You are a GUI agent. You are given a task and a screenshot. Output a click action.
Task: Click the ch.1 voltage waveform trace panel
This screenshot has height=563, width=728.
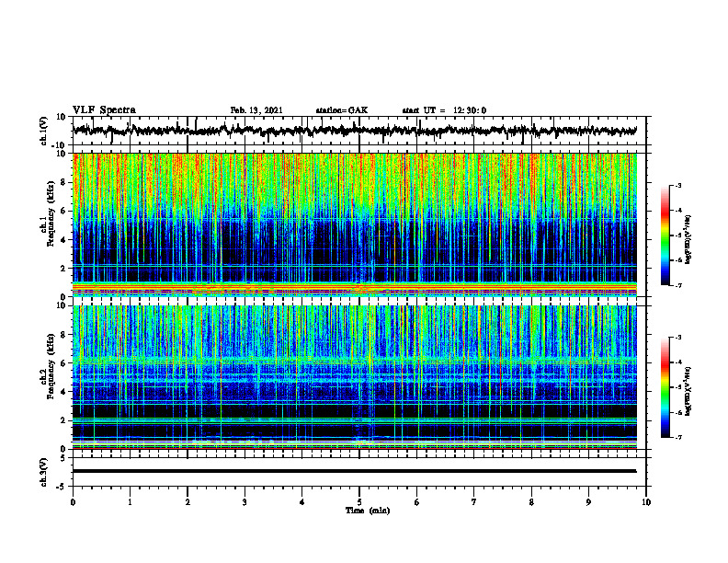[x=358, y=131]
